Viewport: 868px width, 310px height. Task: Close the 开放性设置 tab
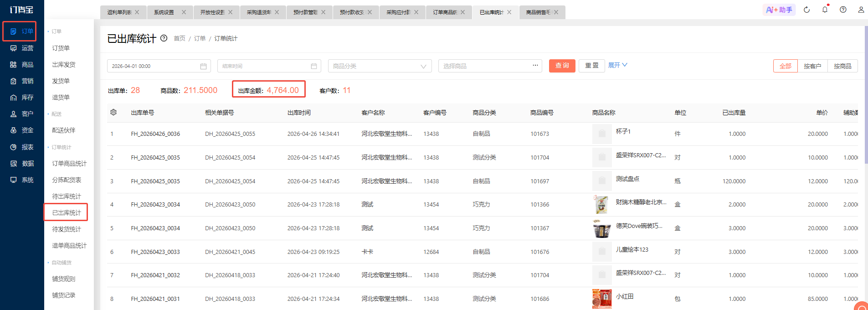click(x=230, y=12)
